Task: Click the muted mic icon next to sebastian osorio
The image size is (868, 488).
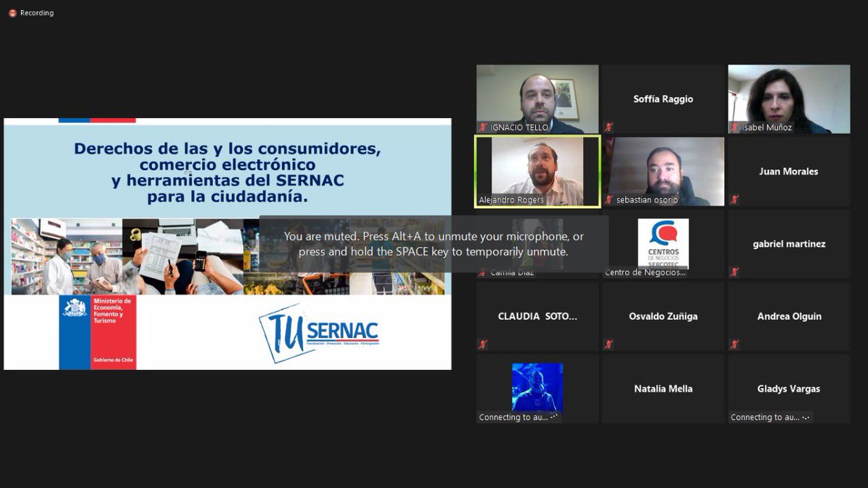Action: [x=609, y=200]
